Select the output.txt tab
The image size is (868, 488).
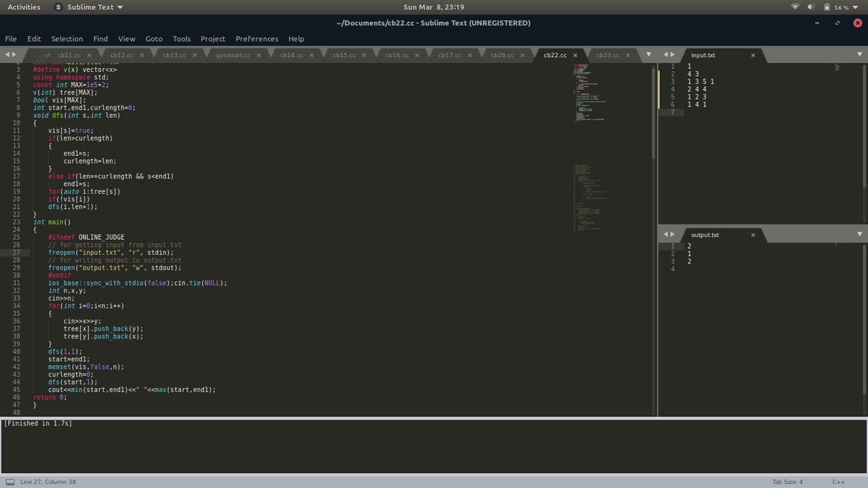tap(704, 235)
